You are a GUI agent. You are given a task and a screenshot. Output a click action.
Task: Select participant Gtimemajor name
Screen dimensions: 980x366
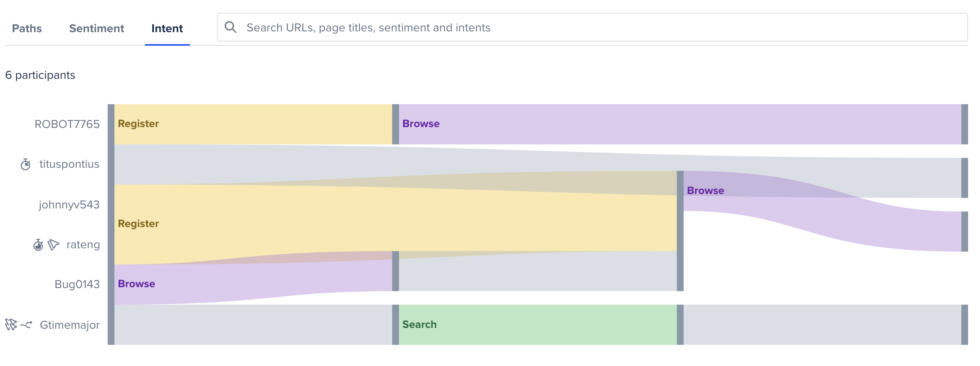coord(70,325)
